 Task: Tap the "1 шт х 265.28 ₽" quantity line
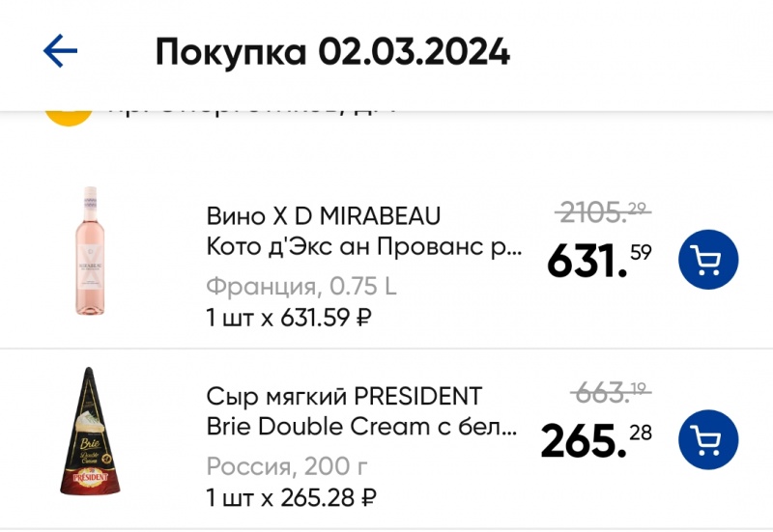tap(291, 498)
